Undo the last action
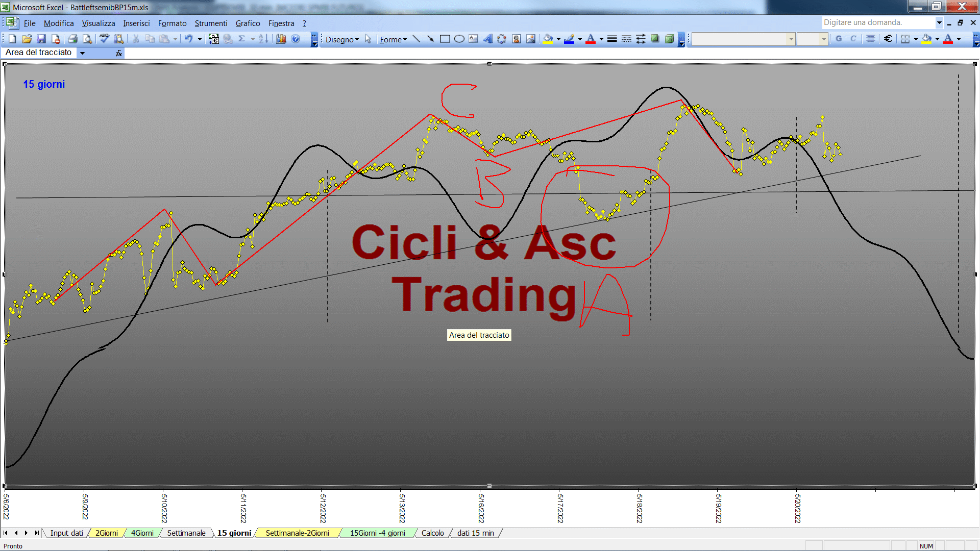The height and width of the screenshot is (551, 980). click(x=189, y=39)
